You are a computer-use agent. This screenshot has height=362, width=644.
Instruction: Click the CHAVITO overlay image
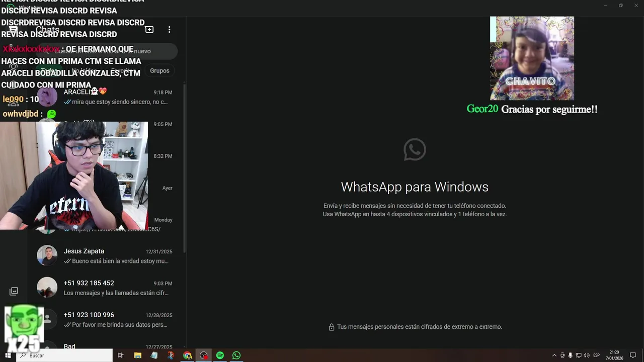tap(532, 58)
